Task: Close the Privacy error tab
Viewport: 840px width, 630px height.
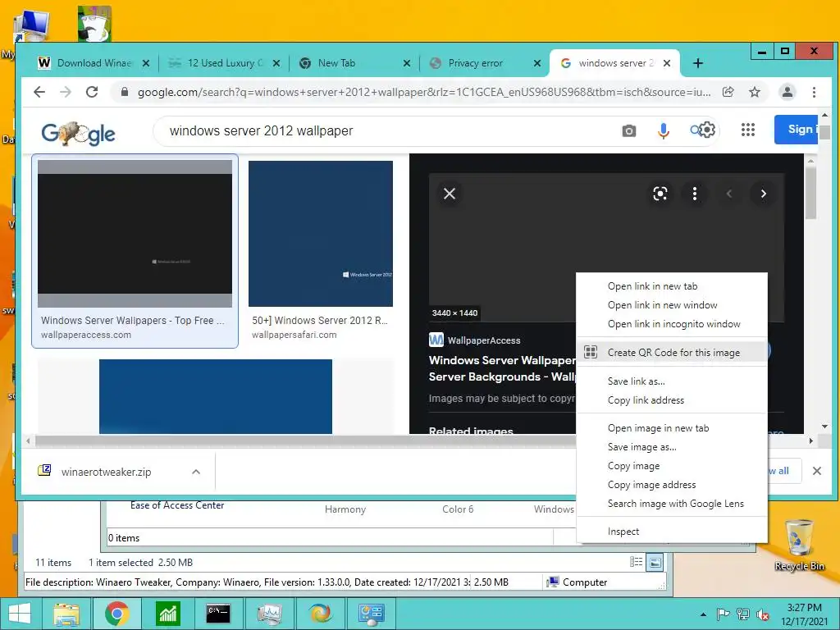Action: pyautogui.click(x=537, y=63)
